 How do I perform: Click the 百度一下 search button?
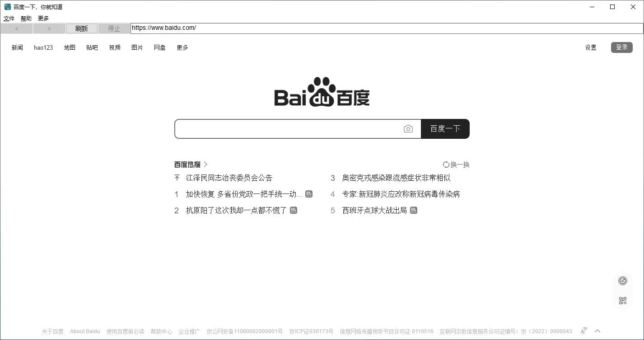click(445, 129)
